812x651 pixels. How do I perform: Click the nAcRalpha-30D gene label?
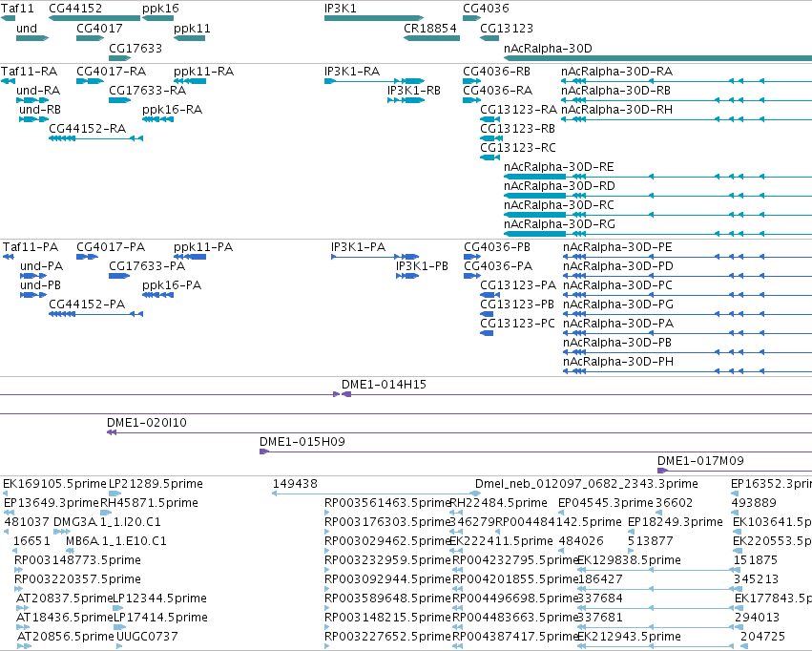click(x=548, y=48)
